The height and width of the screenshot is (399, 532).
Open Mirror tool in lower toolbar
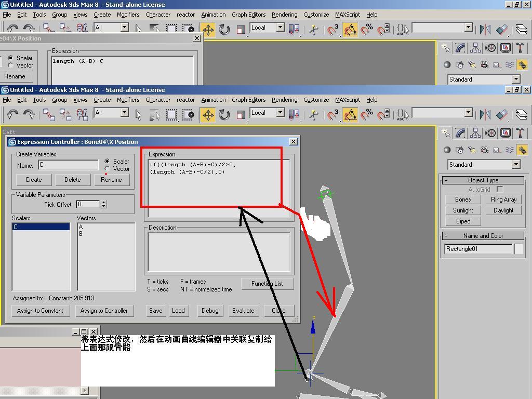(x=485, y=115)
